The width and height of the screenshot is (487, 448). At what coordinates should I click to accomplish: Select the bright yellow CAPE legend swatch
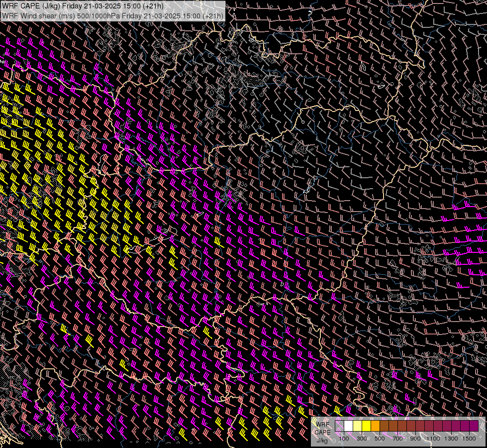click(367, 426)
